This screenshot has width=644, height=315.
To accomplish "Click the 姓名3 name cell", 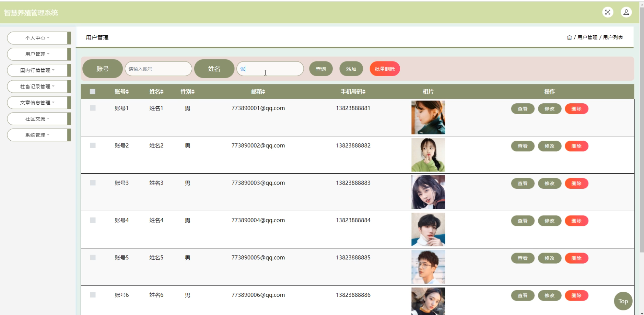I will (x=156, y=183).
